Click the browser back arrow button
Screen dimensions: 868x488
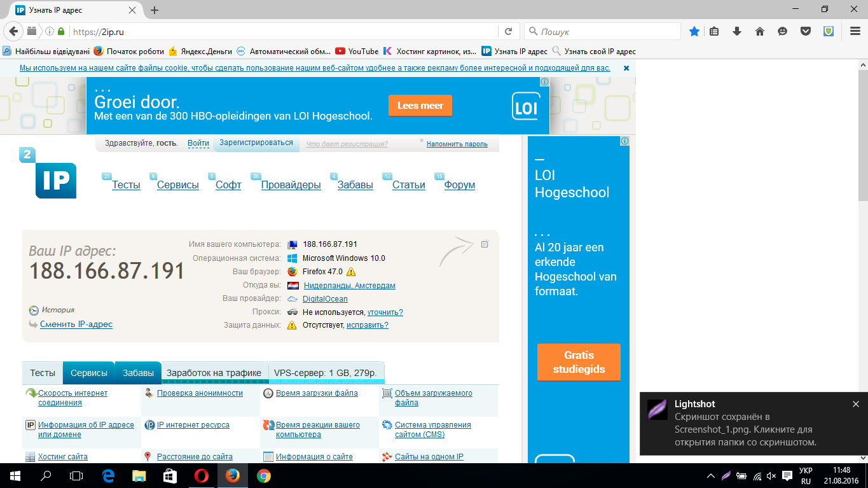tap(13, 31)
